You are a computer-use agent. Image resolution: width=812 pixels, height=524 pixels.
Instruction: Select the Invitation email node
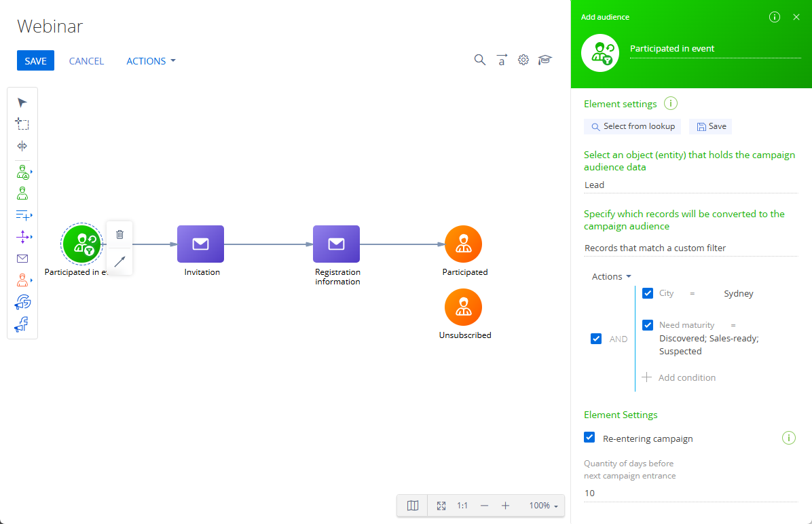[x=200, y=244]
